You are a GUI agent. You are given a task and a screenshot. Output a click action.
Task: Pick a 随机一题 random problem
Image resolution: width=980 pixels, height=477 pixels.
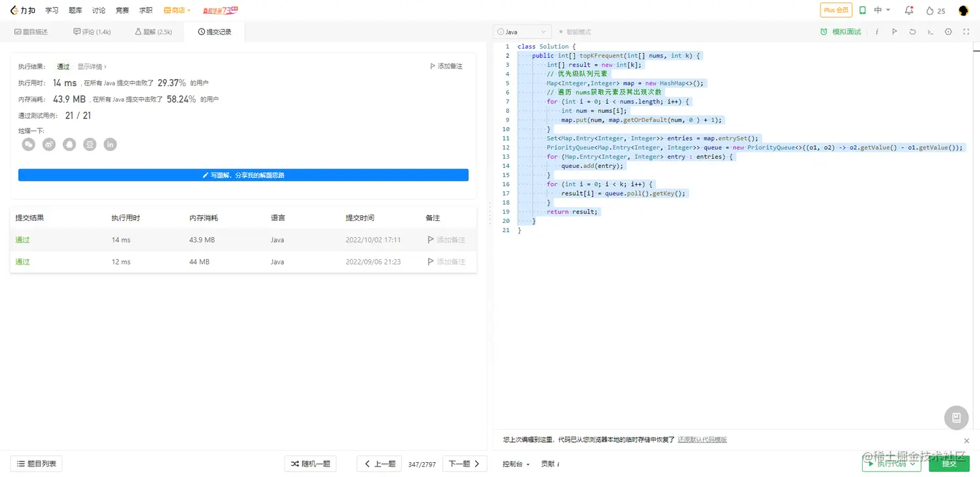(310, 463)
